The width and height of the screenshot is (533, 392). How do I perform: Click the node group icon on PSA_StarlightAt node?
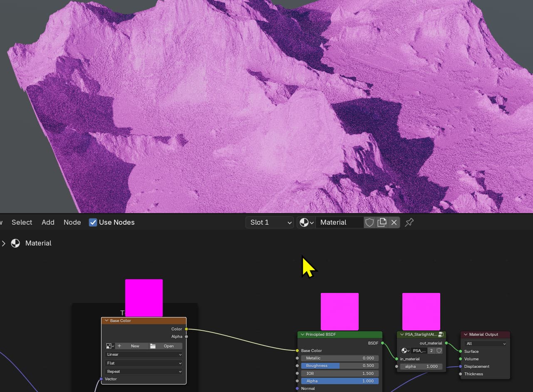[x=441, y=335]
